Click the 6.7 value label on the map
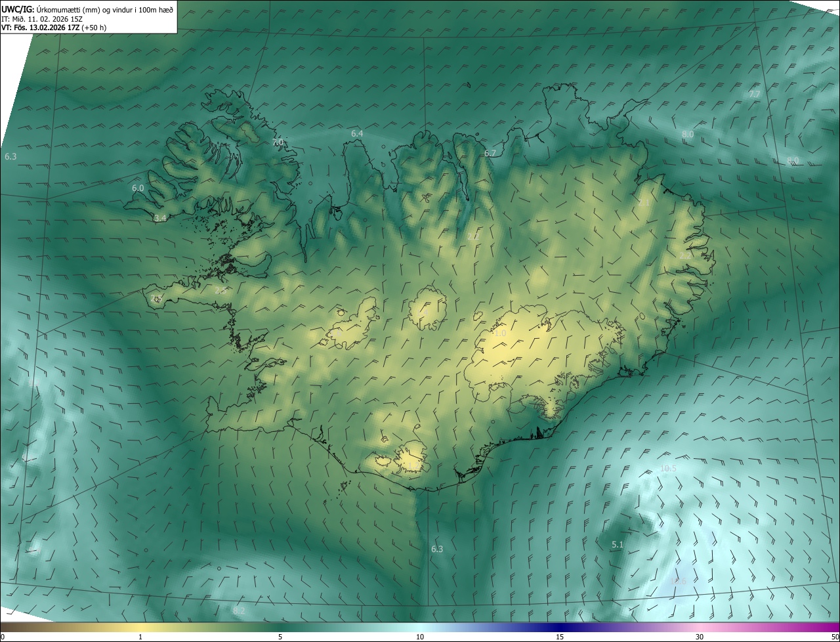The width and height of the screenshot is (840, 642). coord(490,153)
